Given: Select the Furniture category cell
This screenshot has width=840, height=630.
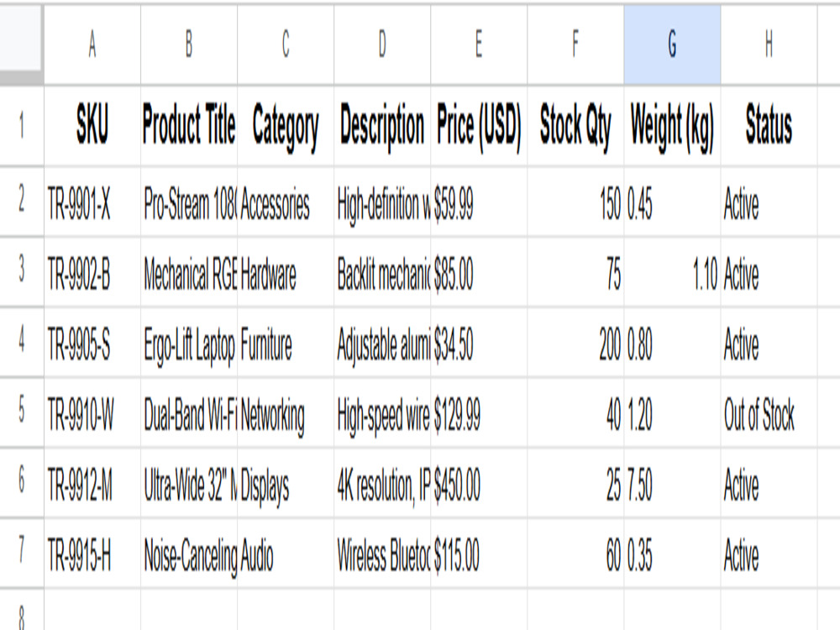Looking at the screenshot, I should 286,343.
